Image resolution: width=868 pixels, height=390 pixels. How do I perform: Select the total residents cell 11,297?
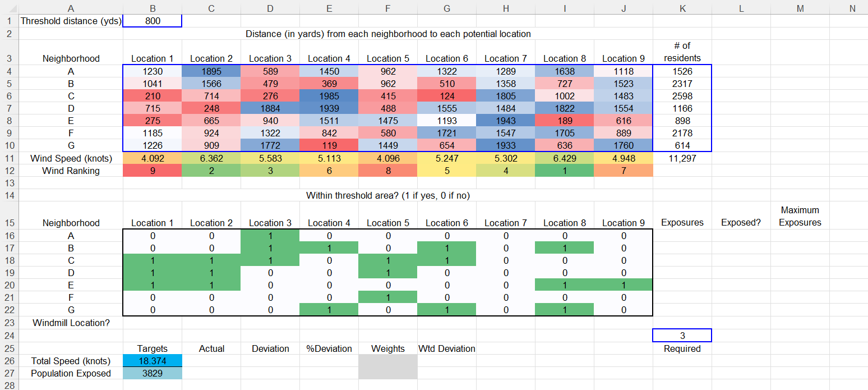tap(682, 158)
